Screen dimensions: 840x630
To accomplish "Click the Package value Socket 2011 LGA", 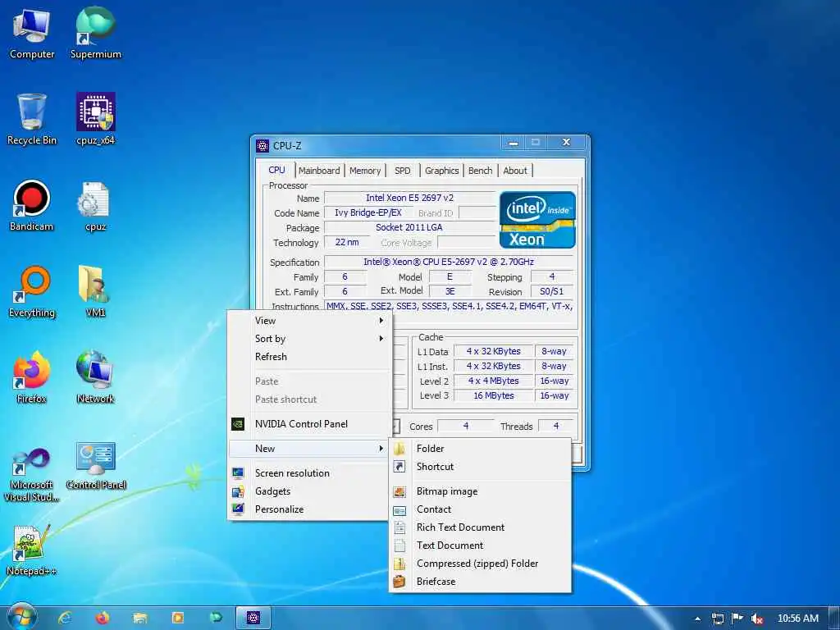I will click(x=410, y=227).
